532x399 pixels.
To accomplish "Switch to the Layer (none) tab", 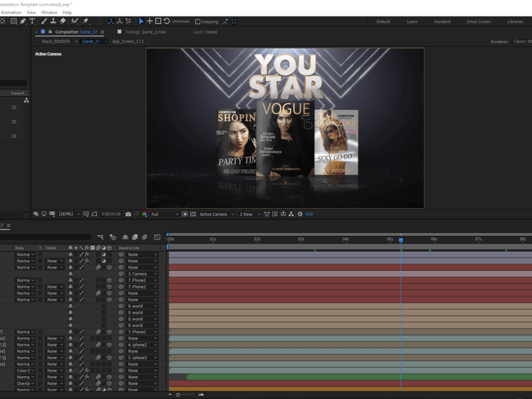I will (205, 32).
